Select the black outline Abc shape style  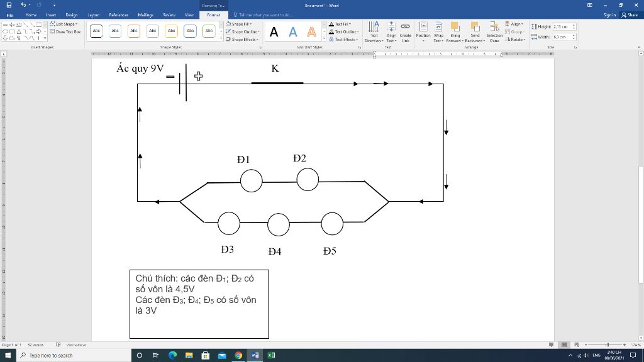tap(96, 31)
